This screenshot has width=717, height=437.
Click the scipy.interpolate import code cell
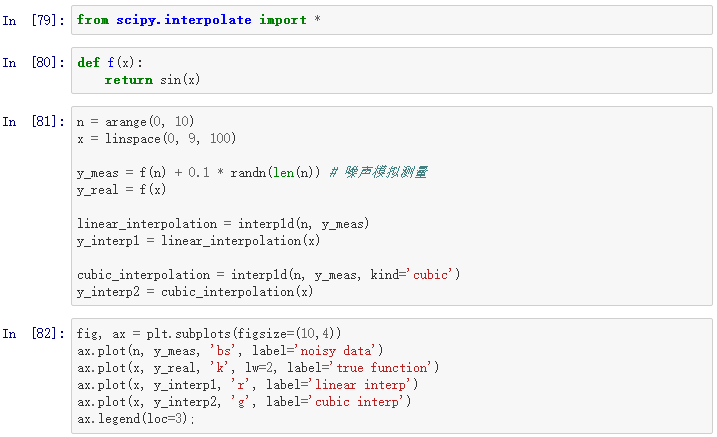point(391,20)
